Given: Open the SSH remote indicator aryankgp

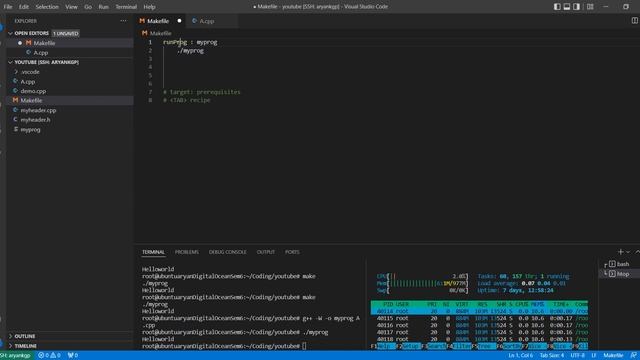Looking at the screenshot, I should tap(16, 356).
